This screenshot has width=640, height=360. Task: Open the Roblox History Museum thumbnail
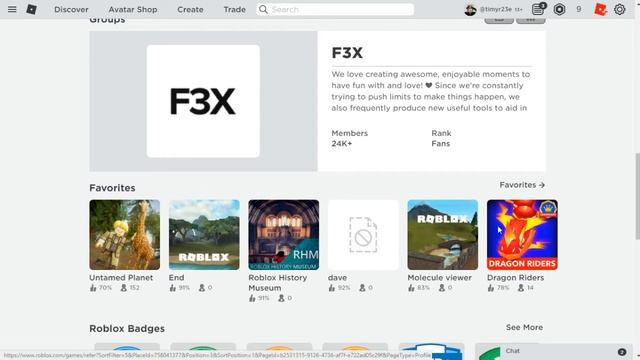click(x=284, y=235)
